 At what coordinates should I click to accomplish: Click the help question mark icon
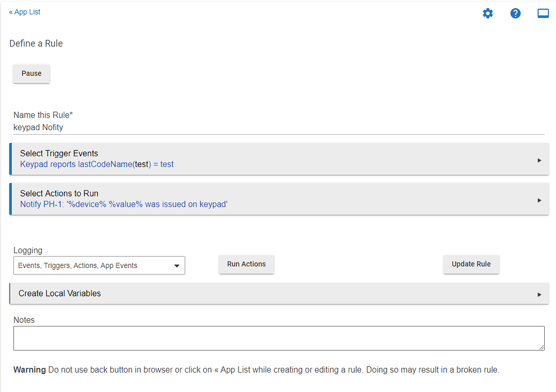[x=515, y=13]
